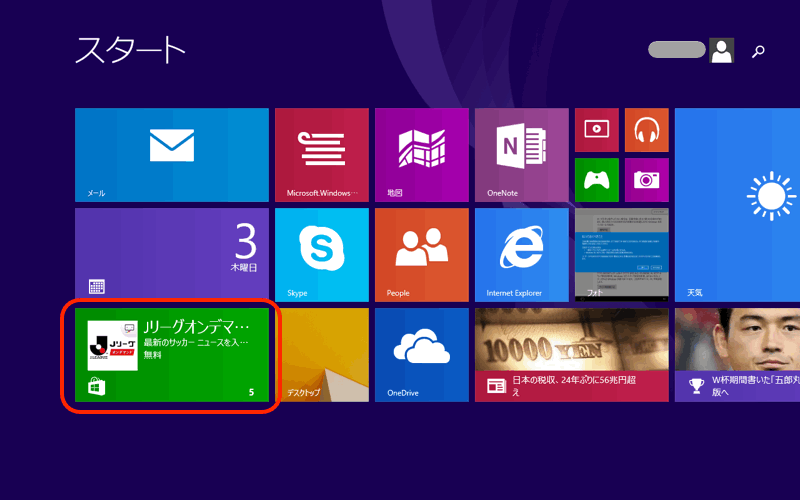Open the Maps tile
The height and width of the screenshot is (500, 800).
coord(421,155)
